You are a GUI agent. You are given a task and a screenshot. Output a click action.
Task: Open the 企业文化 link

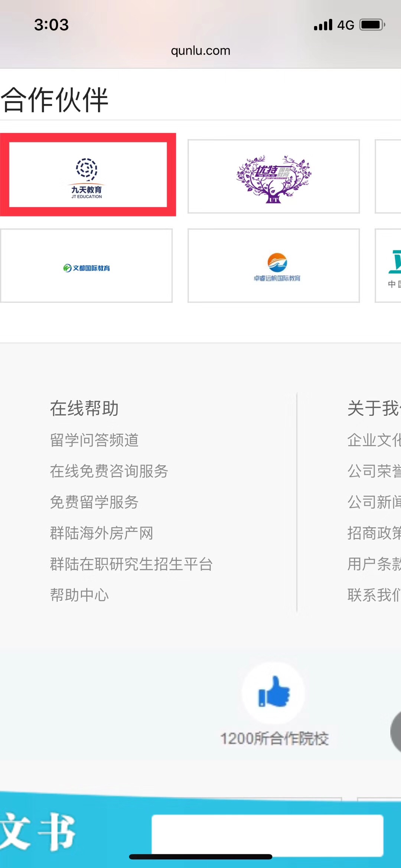(374, 440)
